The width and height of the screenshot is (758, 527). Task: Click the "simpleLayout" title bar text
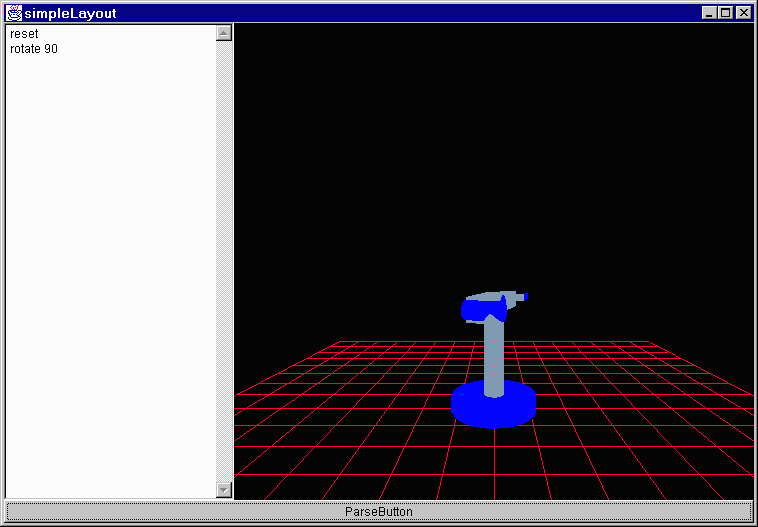coord(70,13)
